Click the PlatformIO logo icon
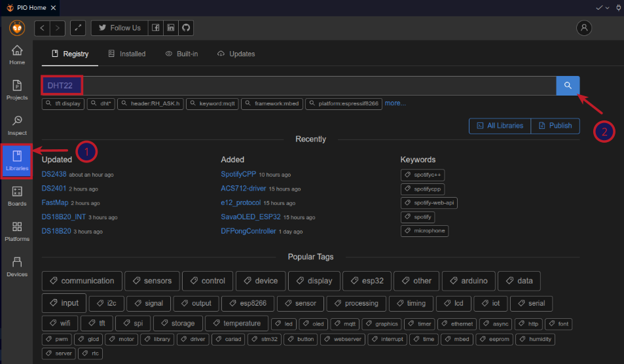The image size is (624, 364). pyautogui.click(x=17, y=28)
